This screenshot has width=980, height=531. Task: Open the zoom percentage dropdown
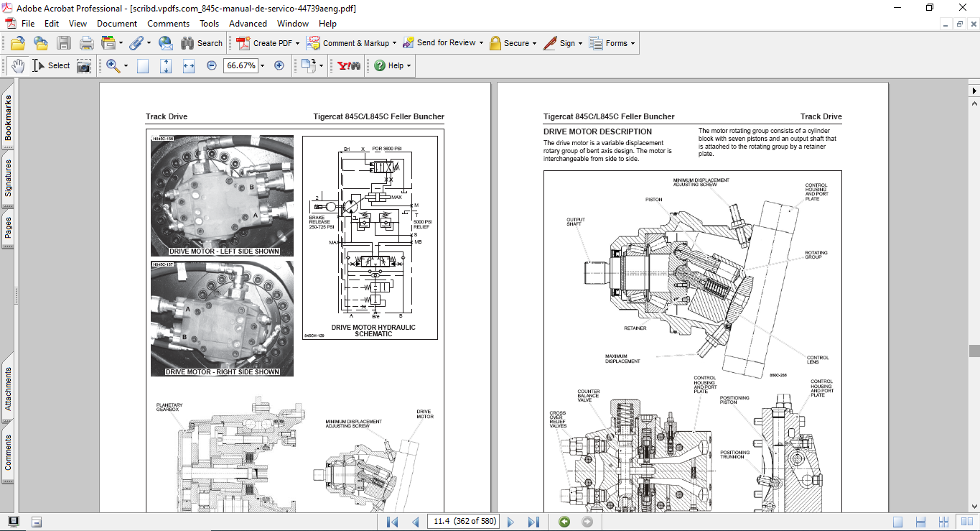[x=262, y=65]
